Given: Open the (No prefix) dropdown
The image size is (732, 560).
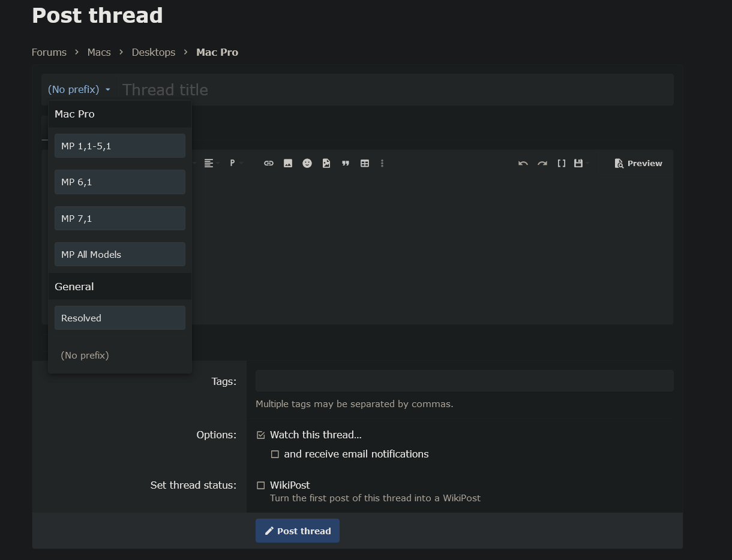Looking at the screenshot, I should tap(79, 89).
